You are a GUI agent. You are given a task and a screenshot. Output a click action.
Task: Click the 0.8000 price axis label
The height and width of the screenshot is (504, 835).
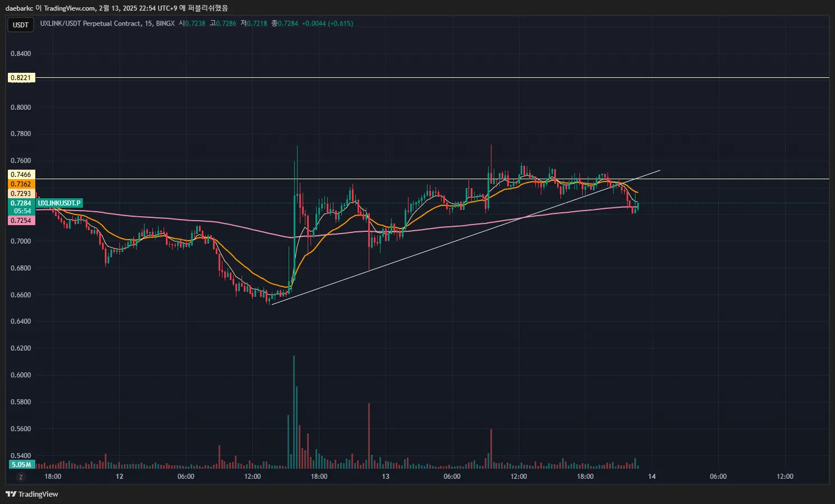[x=21, y=108]
